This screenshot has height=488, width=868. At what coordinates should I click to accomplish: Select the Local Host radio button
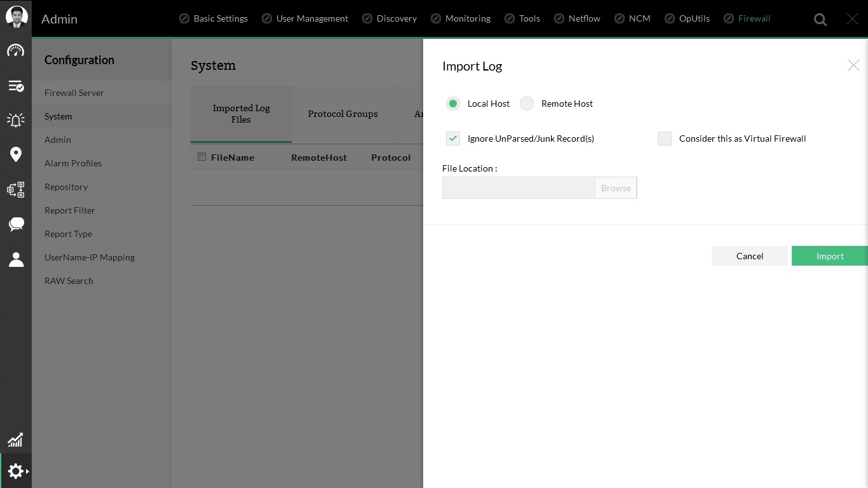tap(452, 104)
